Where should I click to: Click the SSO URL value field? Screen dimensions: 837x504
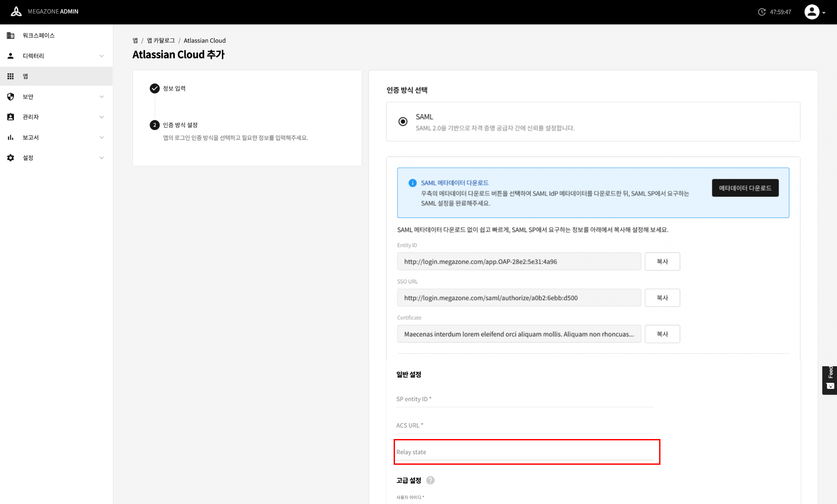(519, 298)
